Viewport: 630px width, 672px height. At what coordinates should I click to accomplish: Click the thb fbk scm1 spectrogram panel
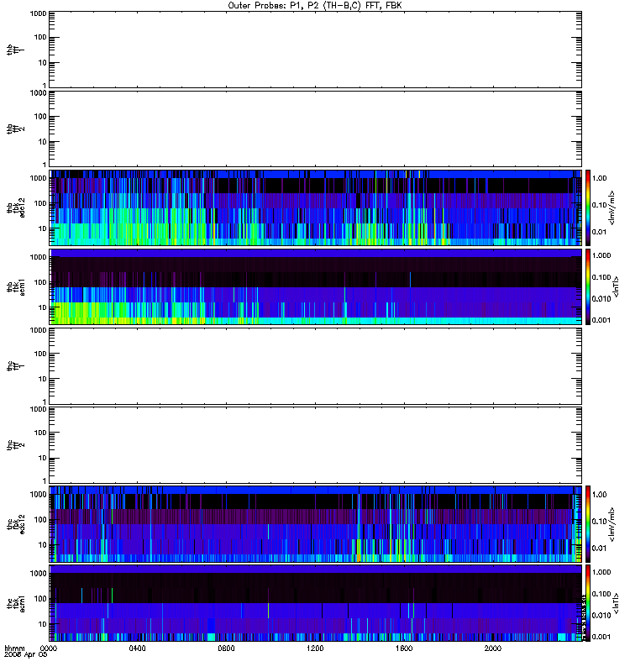316,286
